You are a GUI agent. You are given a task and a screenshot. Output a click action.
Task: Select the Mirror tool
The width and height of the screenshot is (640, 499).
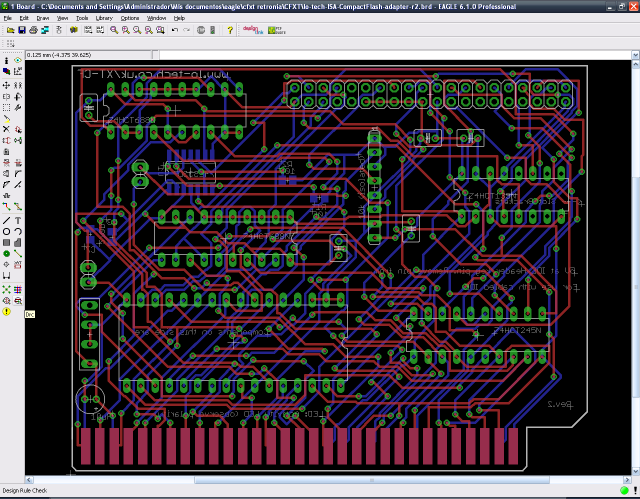point(6,97)
